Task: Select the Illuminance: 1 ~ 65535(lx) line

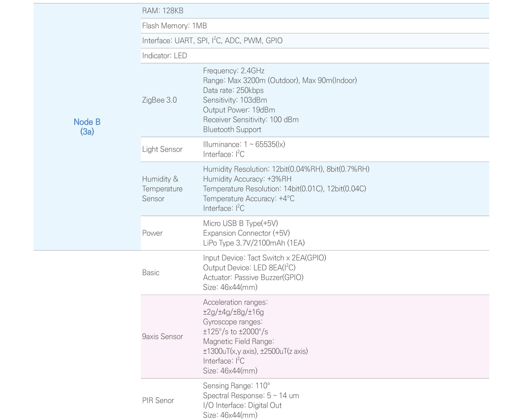Action: point(244,144)
